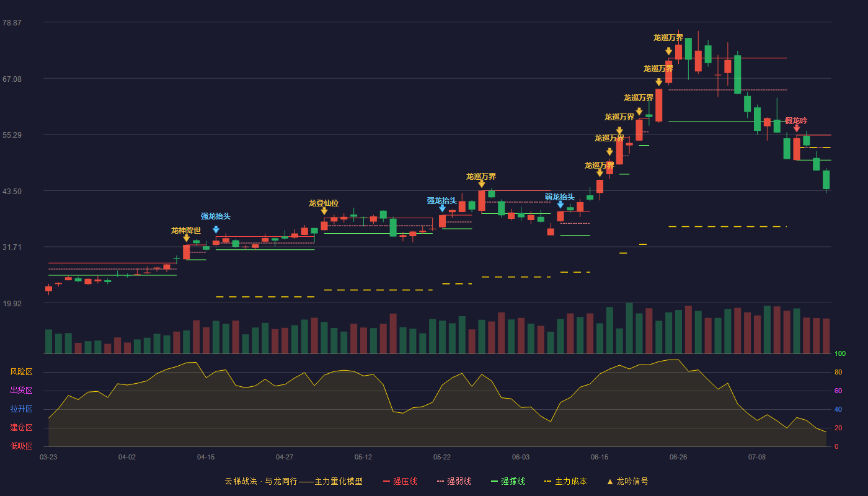Viewport: 868px width, 496px height.
Task: Click the 04-27 date axis label
Action: point(285,457)
